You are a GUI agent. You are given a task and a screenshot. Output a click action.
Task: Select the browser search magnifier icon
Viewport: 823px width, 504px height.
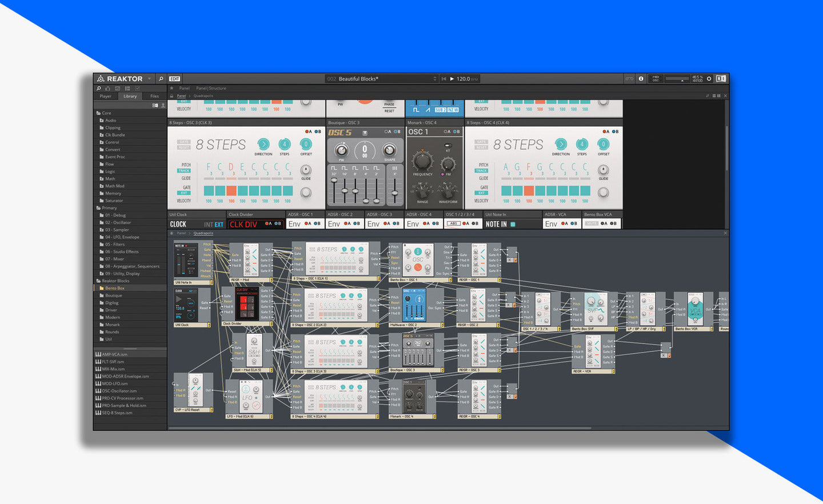99,89
